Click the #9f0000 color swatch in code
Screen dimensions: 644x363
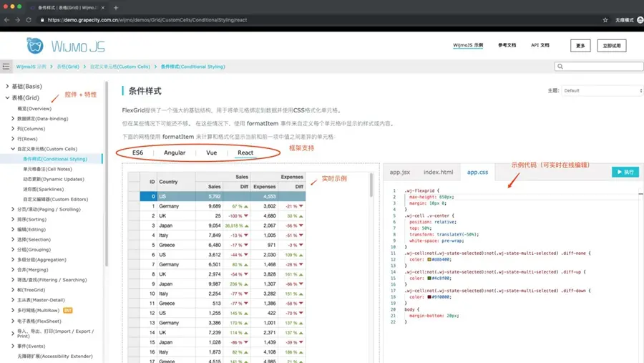click(x=429, y=297)
